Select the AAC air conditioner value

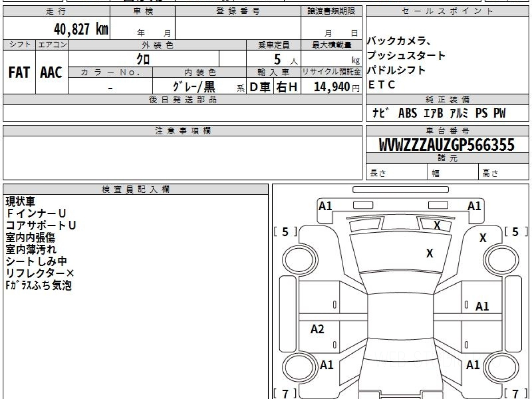(x=51, y=72)
